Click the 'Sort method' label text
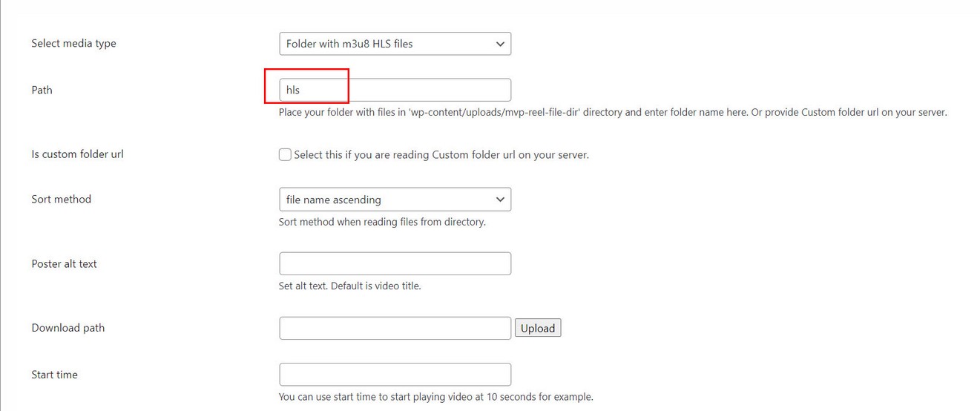 pos(61,200)
